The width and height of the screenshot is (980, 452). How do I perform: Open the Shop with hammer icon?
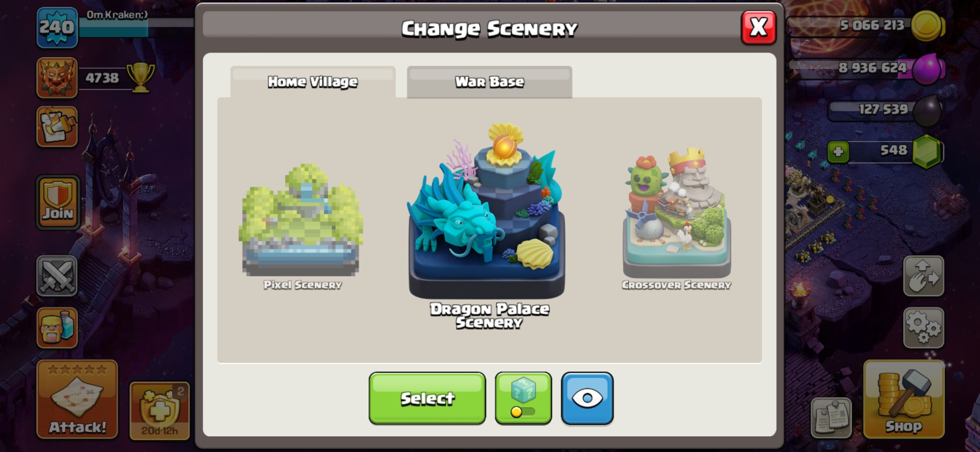(904, 399)
